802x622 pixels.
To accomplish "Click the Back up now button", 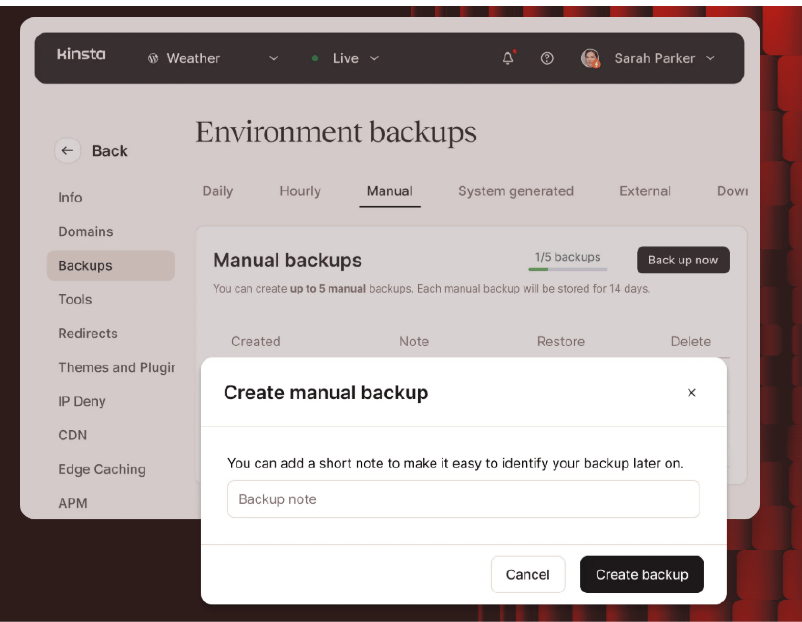I will point(683,260).
